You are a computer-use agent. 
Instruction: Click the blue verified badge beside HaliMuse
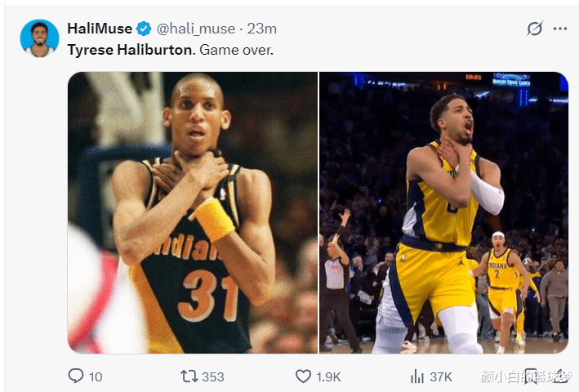tap(144, 29)
